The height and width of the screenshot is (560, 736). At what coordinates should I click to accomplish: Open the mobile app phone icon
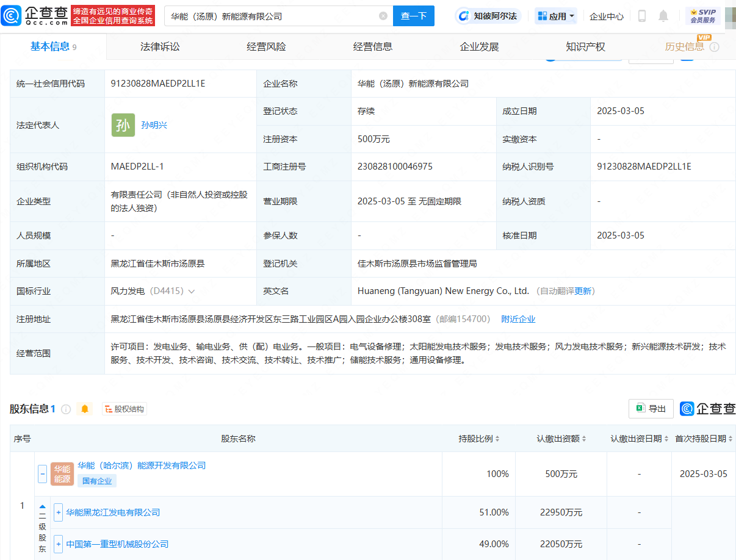coord(641,16)
